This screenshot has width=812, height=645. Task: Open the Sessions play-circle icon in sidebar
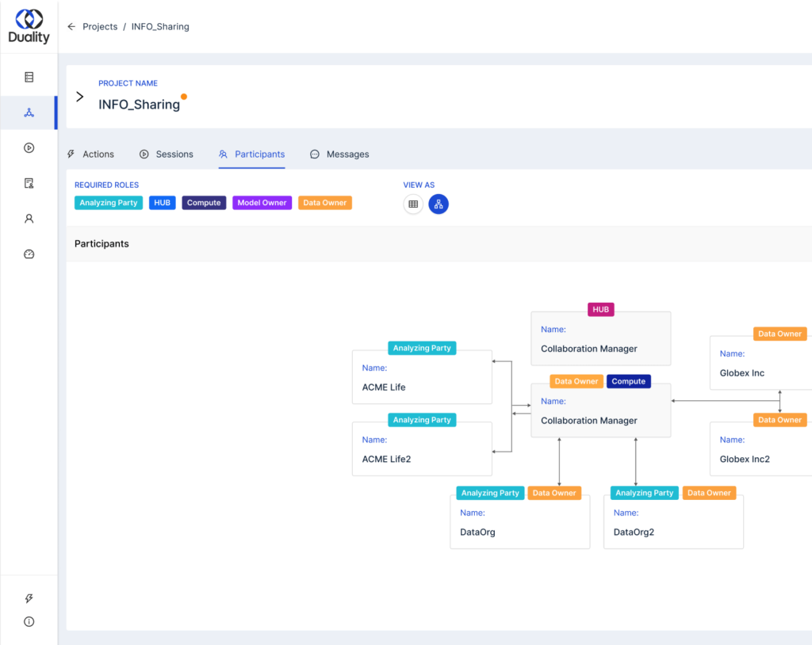click(x=29, y=147)
